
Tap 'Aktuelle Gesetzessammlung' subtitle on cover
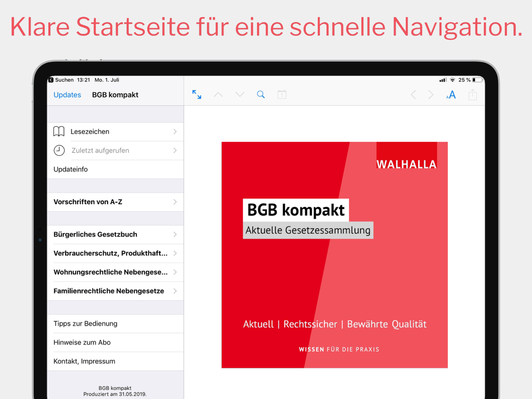click(308, 230)
